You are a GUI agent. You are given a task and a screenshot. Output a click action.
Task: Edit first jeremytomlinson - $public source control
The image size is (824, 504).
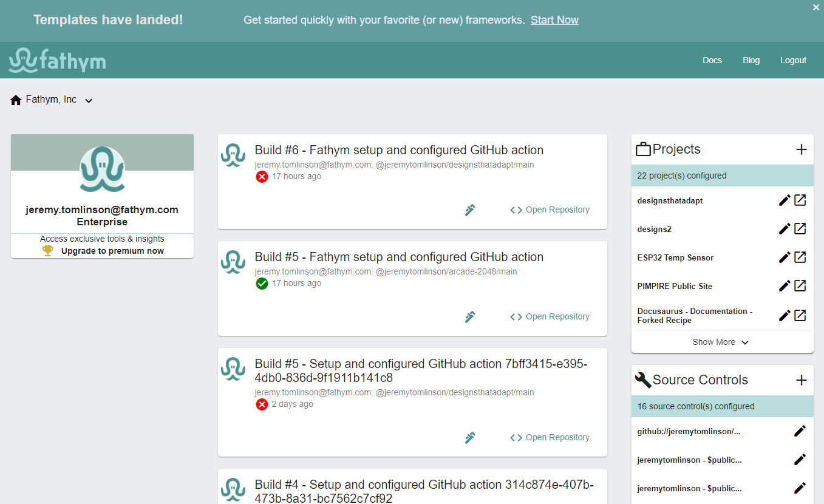pos(800,460)
